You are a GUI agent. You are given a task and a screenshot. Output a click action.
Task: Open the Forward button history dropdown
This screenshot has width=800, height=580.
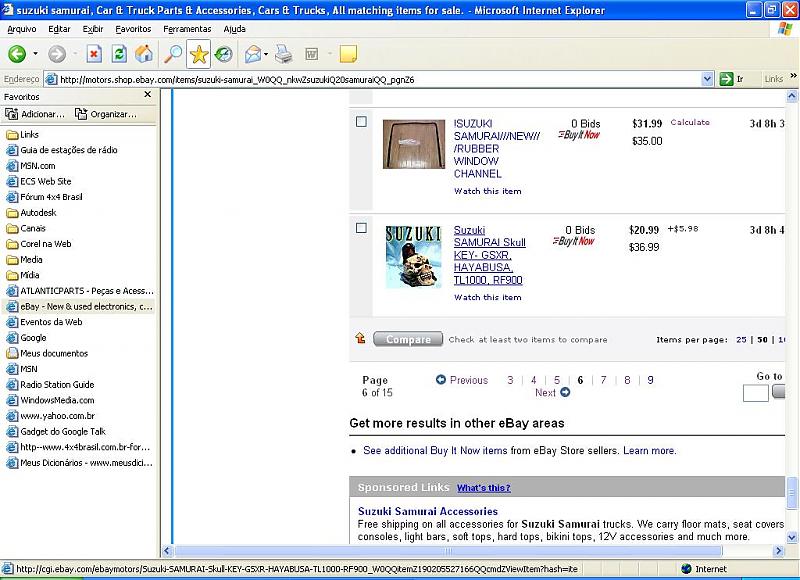pyautogui.click(x=75, y=54)
